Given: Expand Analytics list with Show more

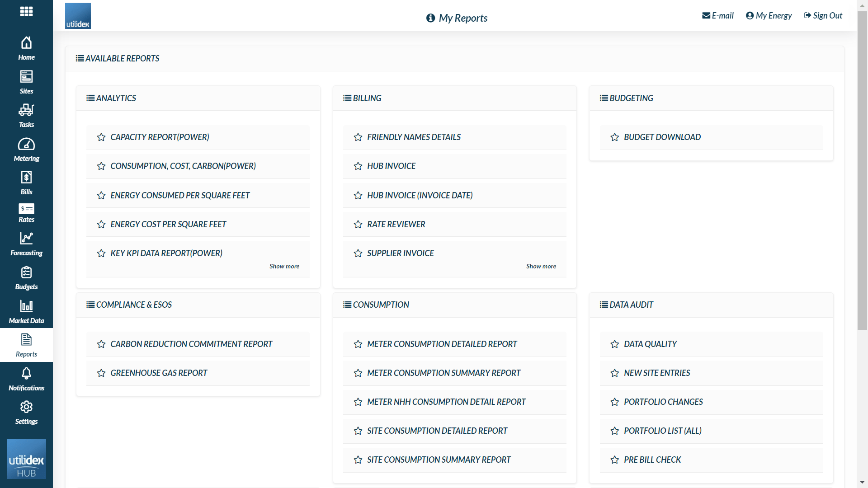Looking at the screenshot, I should (x=284, y=267).
